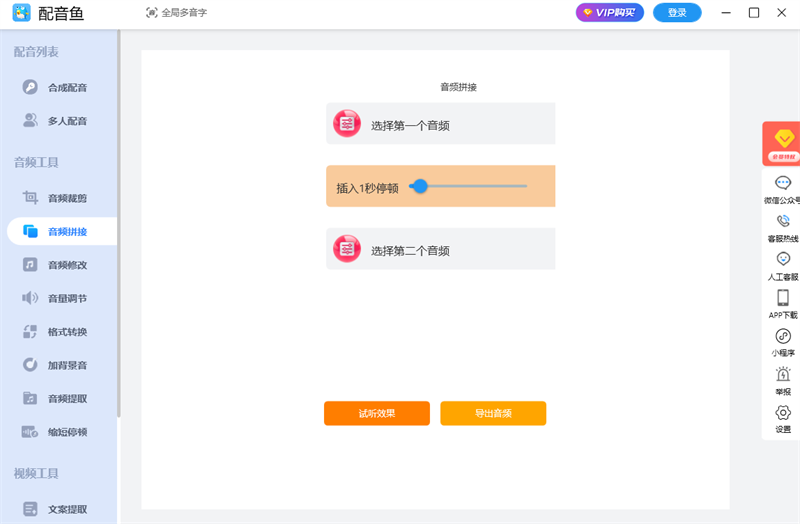Open the 音频修改 tool
This screenshot has height=524, width=800.
[66, 265]
